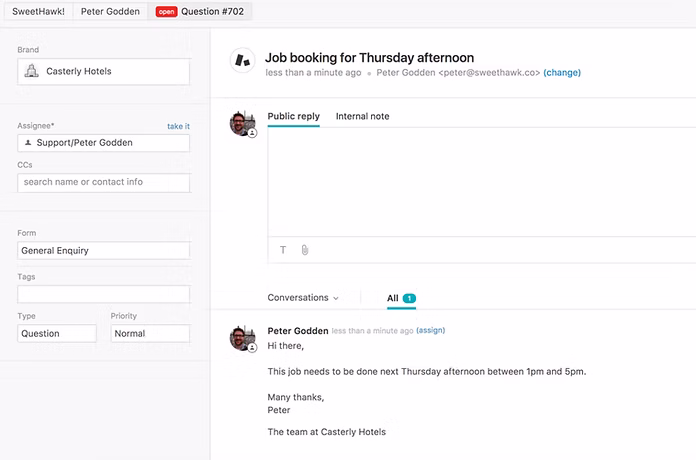Open the Priority dropdown showing Normal
Image resolution: width=696 pixels, height=460 pixels.
tap(150, 333)
